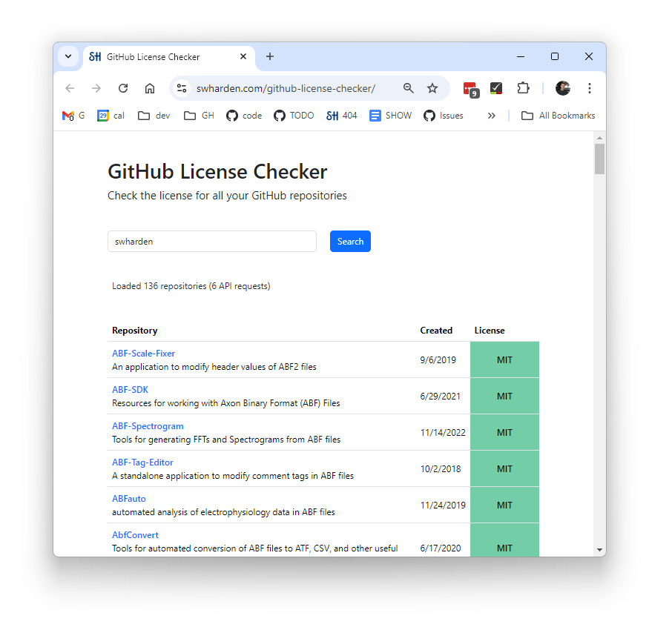Open the tab search dropdown arrow
This screenshot has height=630, width=672.
[68, 56]
